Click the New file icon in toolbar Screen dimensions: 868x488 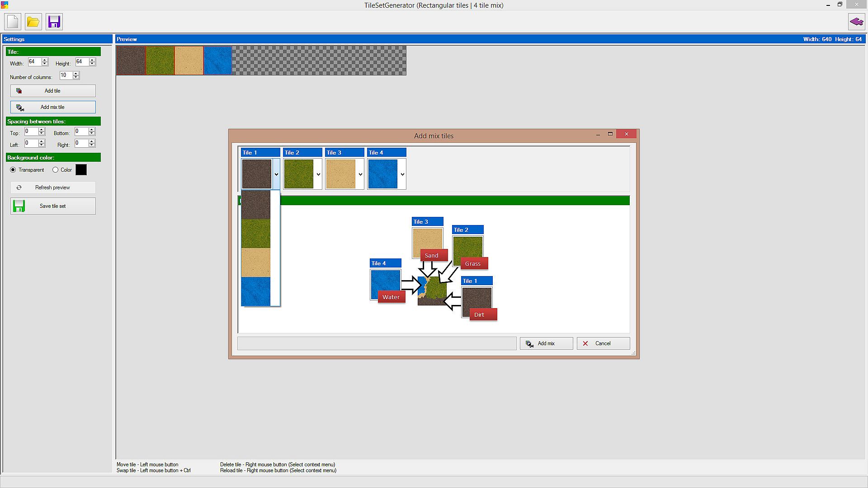pyautogui.click(x=13, y=22)
